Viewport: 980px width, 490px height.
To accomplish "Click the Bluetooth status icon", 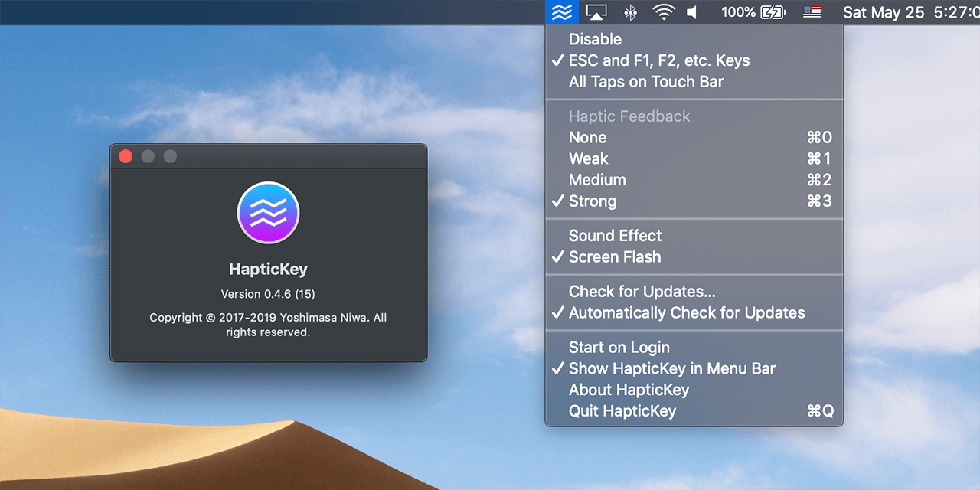I will click(630, 12).
